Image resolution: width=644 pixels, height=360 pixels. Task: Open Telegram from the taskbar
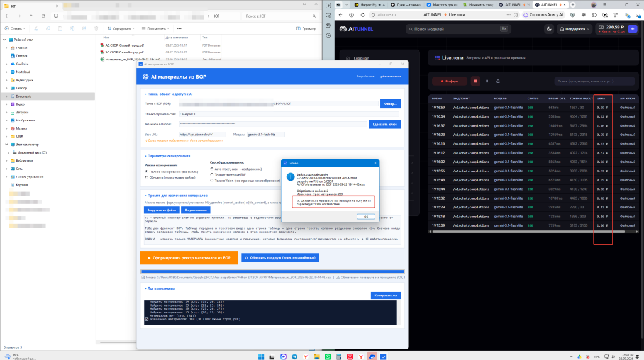tap(294, 356)
